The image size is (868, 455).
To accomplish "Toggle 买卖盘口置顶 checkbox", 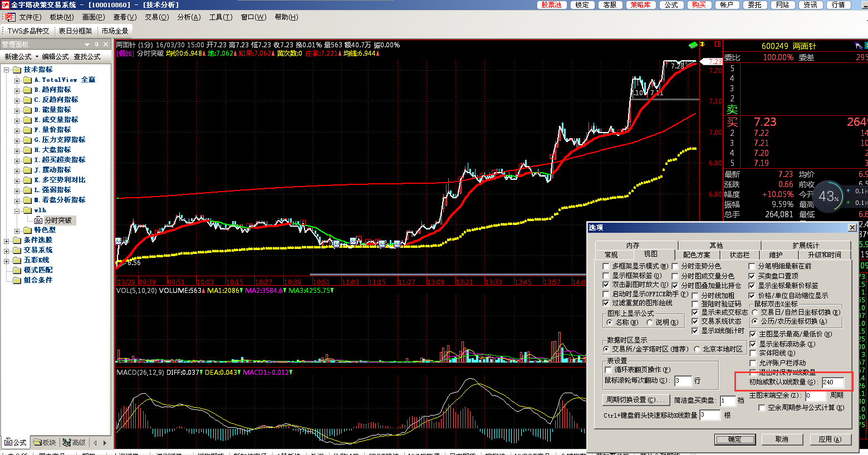I will tap(752, 276).
